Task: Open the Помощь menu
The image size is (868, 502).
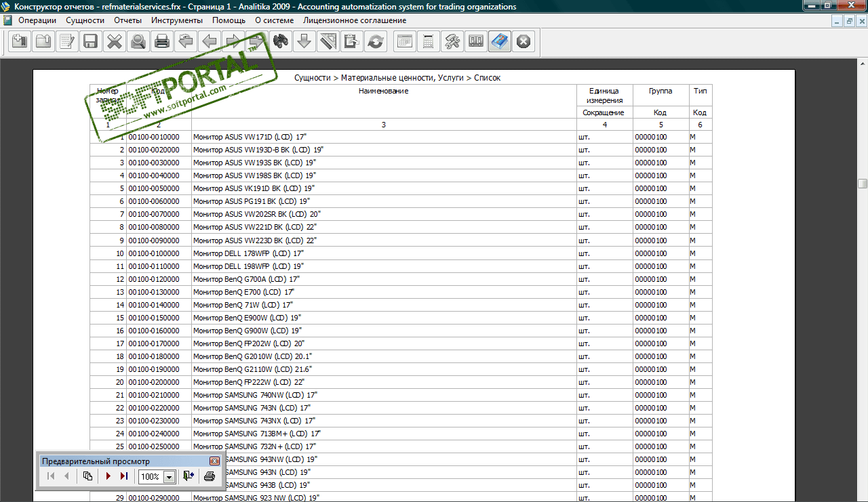Action: click(229, 20)
